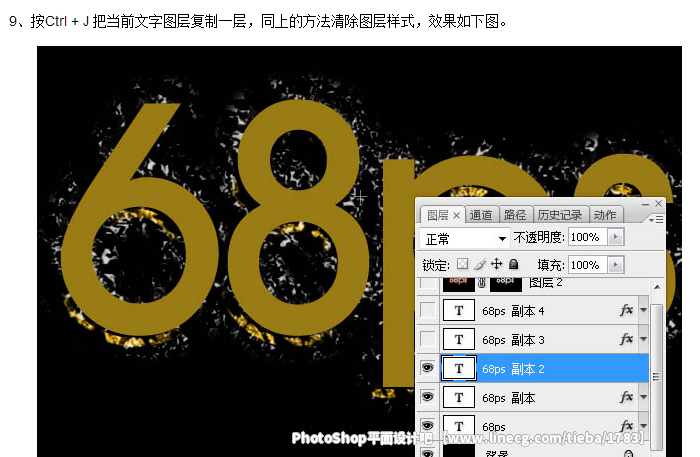Switch to the 通道 tab
700x457 pixels.
click(481, 215)
